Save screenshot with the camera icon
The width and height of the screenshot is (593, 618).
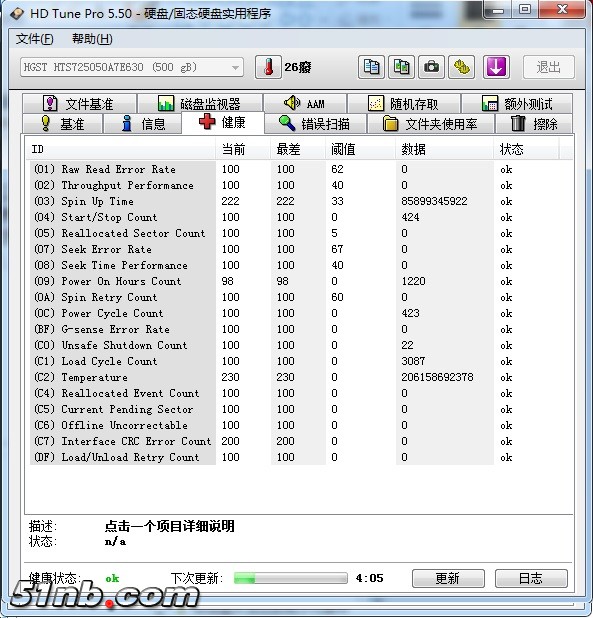431,67
